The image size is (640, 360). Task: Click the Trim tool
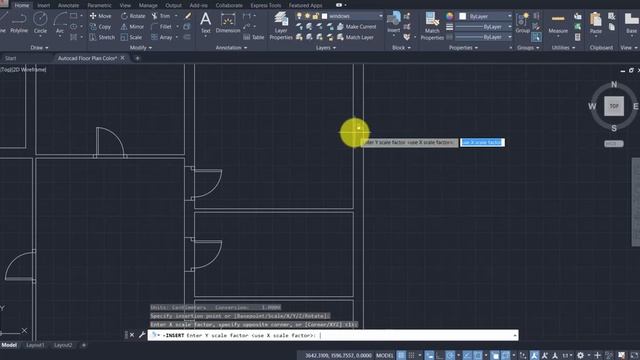(161, 16)
